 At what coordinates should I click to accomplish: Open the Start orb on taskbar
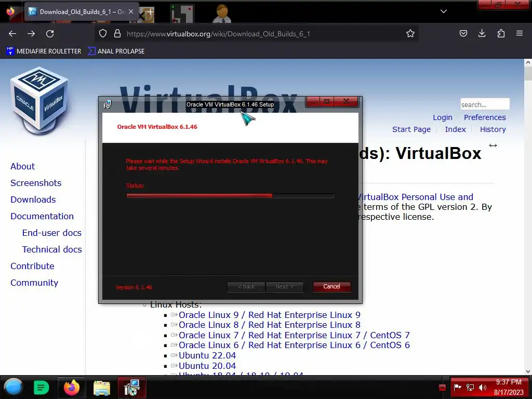coord(13,387)
